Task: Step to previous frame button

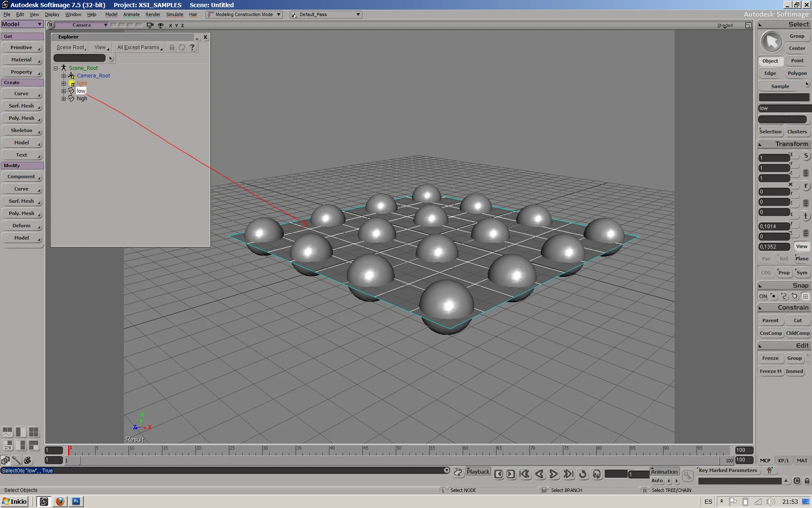Action: point(499,474)
